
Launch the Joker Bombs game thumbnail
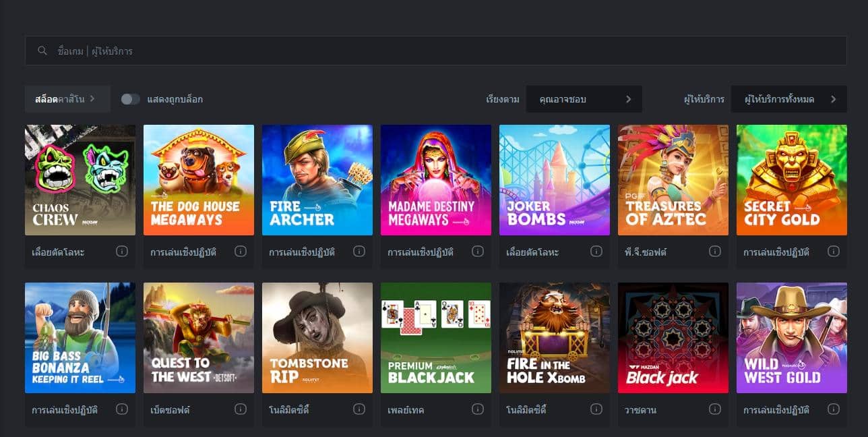555,180
